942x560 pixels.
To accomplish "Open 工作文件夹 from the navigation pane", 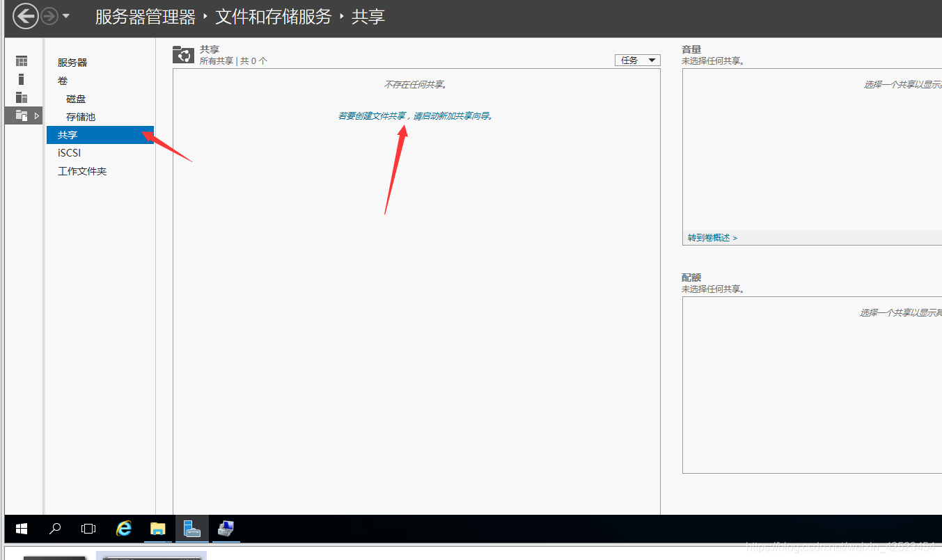I will click(81, 170).
